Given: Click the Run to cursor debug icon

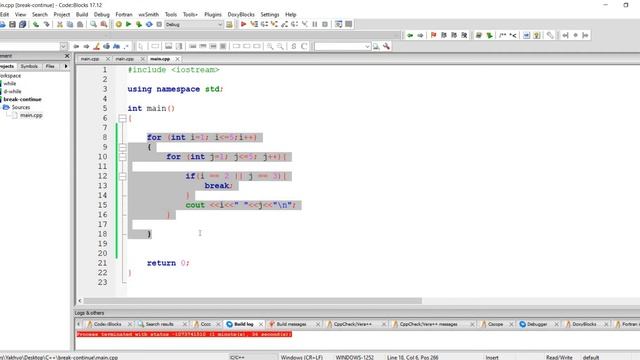Looking at the screenshot, I should [x=254, y=24].
